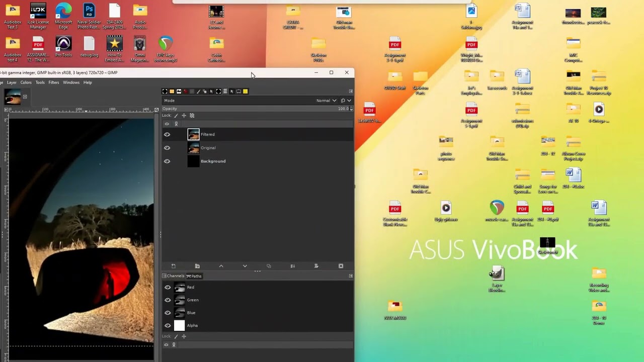644x362 pixels.
Task: Adjust the layer Opacity slider
Action: click(x=256, y=109)
